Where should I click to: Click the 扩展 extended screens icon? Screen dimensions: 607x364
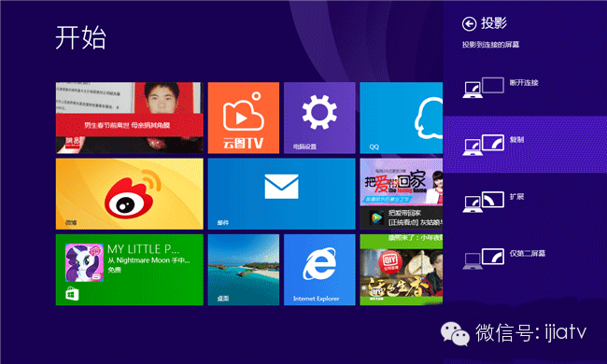point(484,202)
